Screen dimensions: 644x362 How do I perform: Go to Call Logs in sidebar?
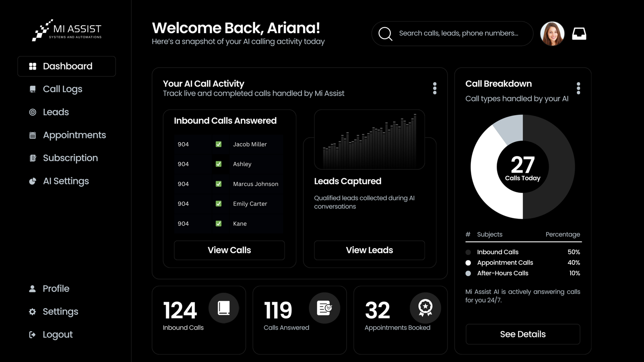coord(62,89)
